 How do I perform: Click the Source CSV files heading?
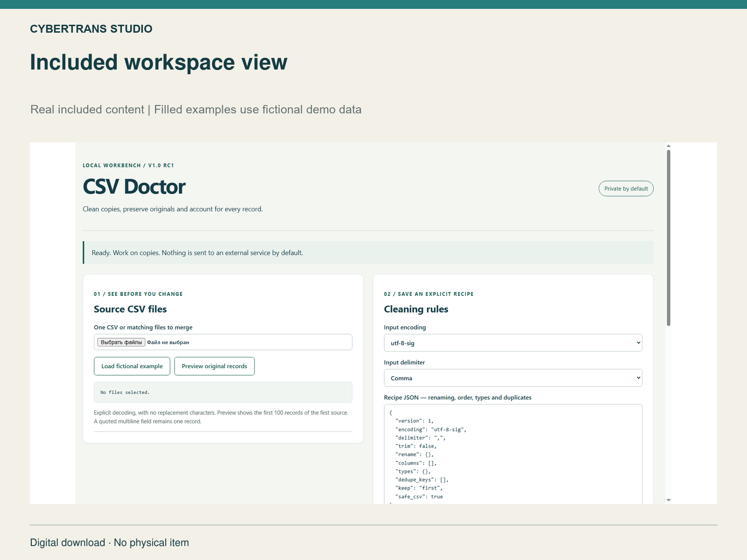130,309
